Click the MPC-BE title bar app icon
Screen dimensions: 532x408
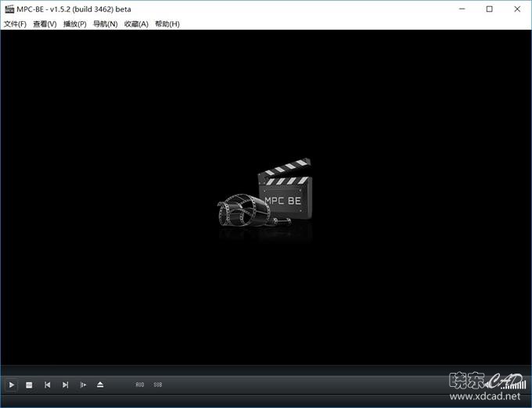coord(9,9)
